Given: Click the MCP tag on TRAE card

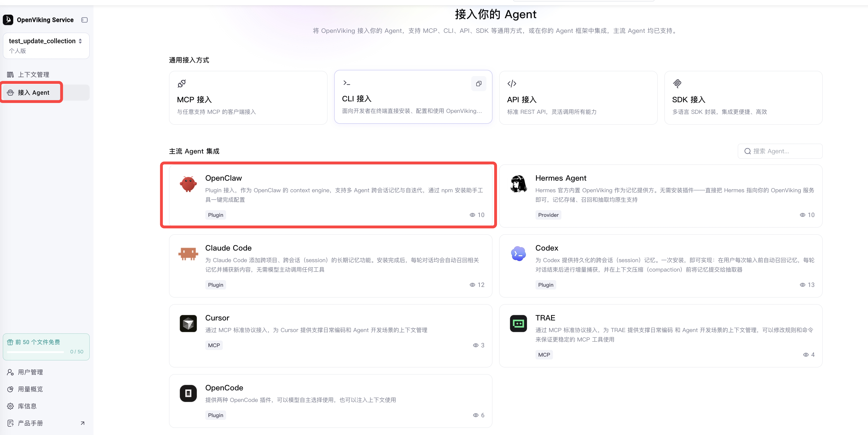Looking at the screenshot, I should click(544, 355).
